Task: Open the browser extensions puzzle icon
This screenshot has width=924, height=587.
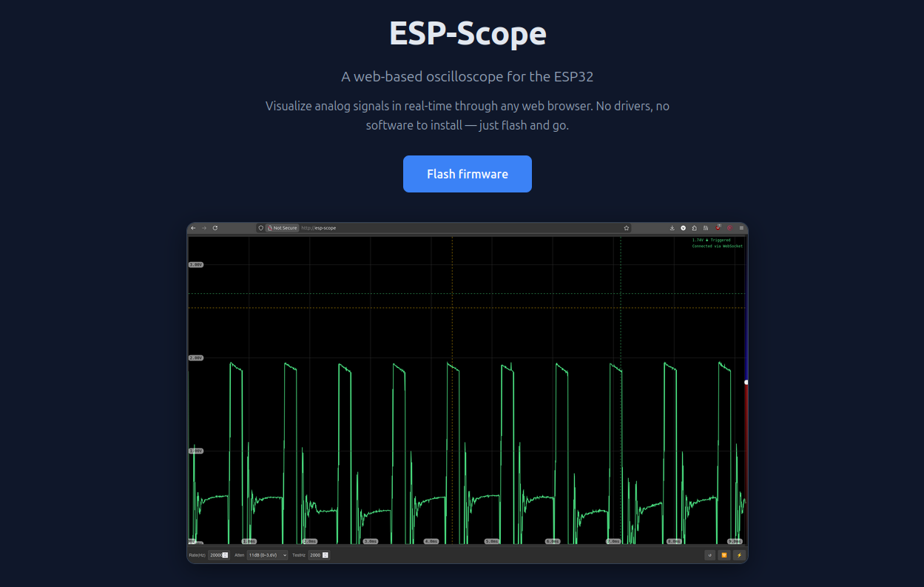Action: (x=706, y=228)
